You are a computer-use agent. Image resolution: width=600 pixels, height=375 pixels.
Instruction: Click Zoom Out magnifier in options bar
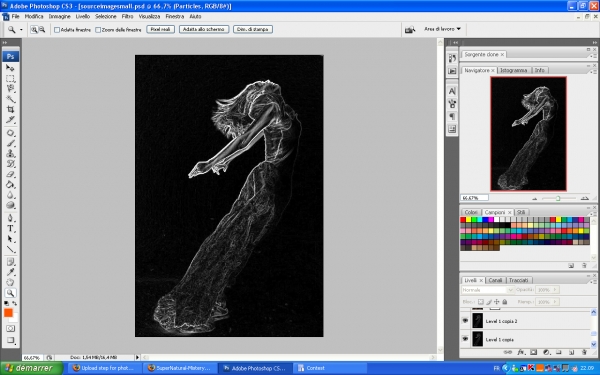[42, 29]
